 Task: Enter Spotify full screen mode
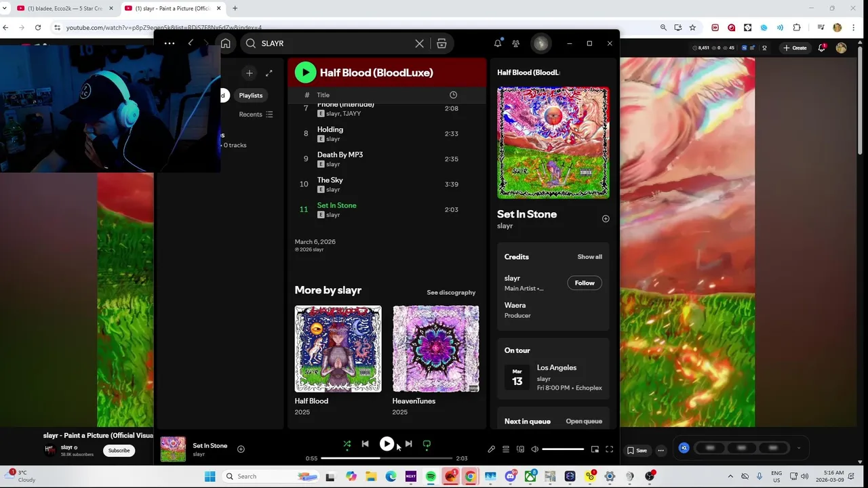pyautogui.click(x=609, y=449)
